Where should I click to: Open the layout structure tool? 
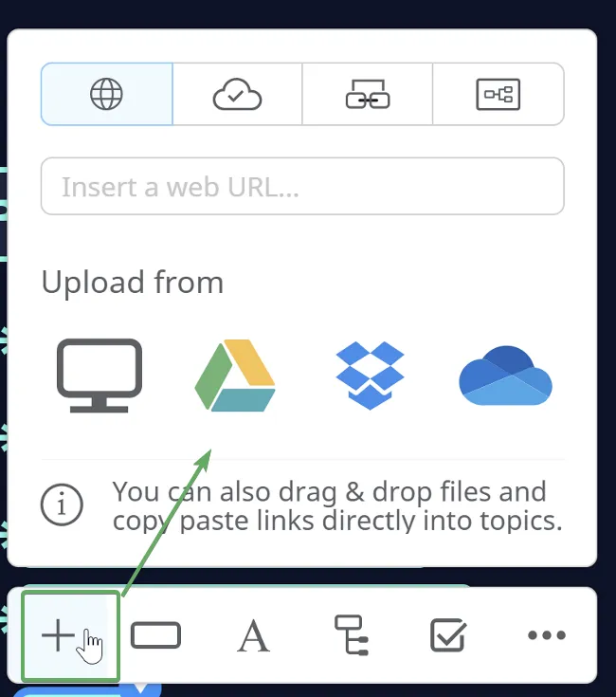pyautogui.click(x=352, y=635)
